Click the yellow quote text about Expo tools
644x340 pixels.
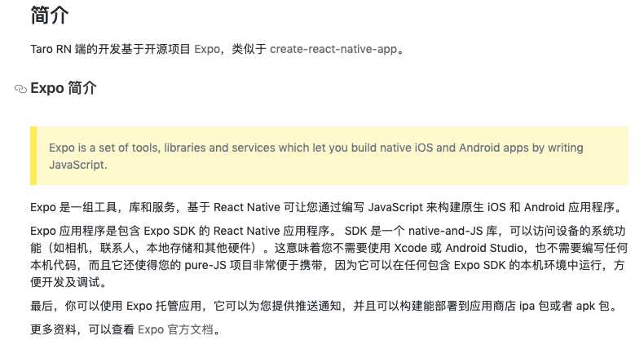click(315, 156)
